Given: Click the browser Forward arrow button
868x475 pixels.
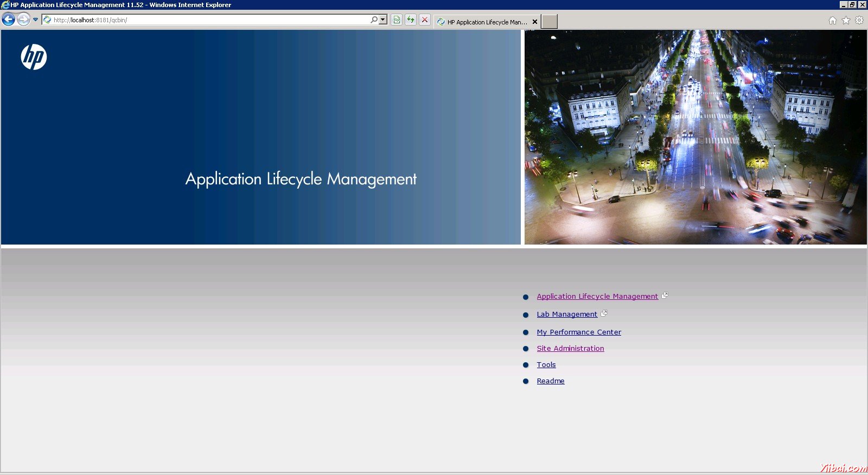Looking at the screenshot, I should tap(23, 20).
